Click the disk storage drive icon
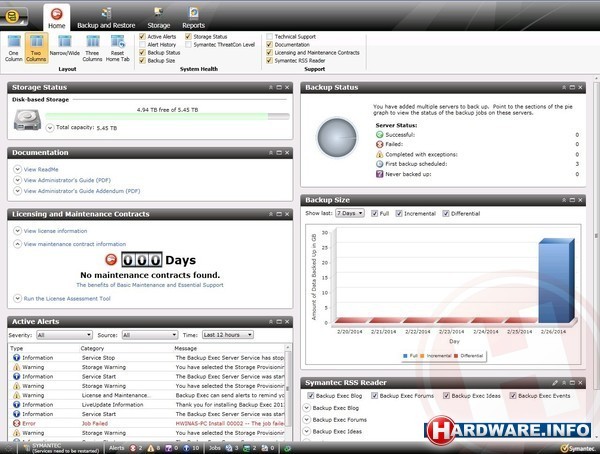The width and height of the screenshot is (600, 454). (x=27, y=120)
